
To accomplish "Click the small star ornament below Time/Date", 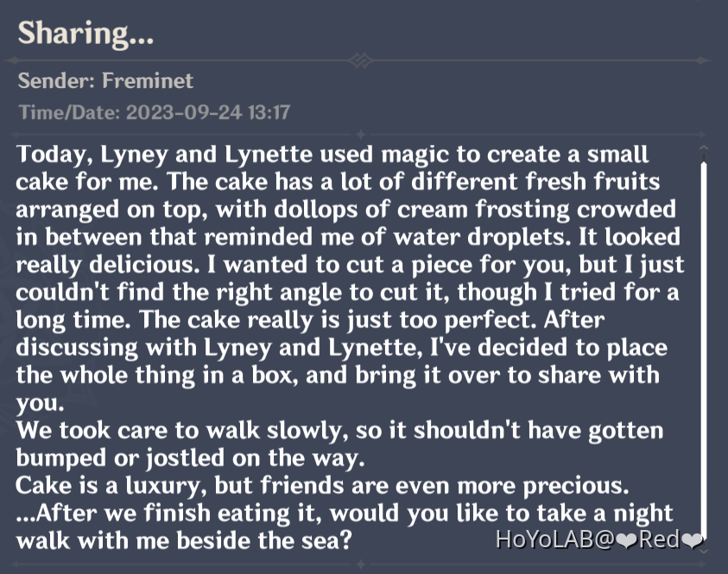I will (360, 133).
